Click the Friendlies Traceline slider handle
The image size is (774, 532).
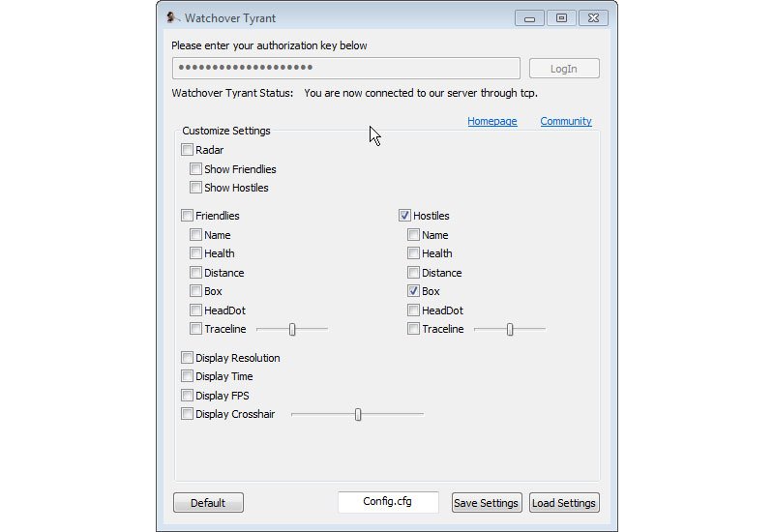[x=292, y=329]
